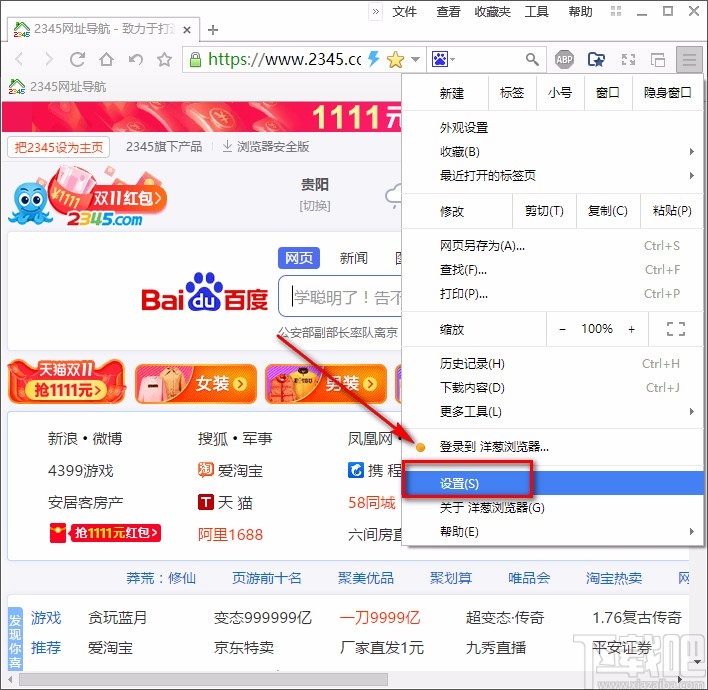This screenshot has height=690, width=708.
Task: Toggle the hamburger main menu button
Action: [x=689, y=59]
